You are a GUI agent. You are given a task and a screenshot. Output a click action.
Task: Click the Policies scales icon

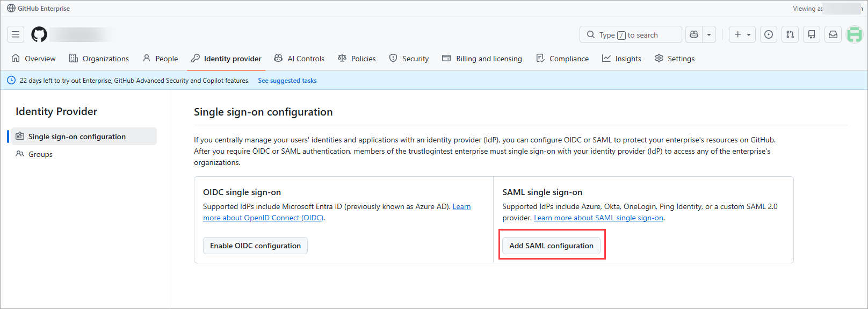click(x=342, y=58)
